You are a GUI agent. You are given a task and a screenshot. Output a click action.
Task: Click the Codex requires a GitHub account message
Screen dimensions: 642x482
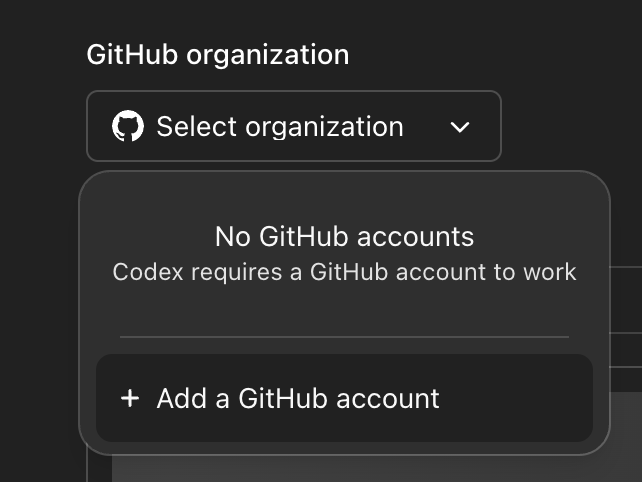coord(344,272)
